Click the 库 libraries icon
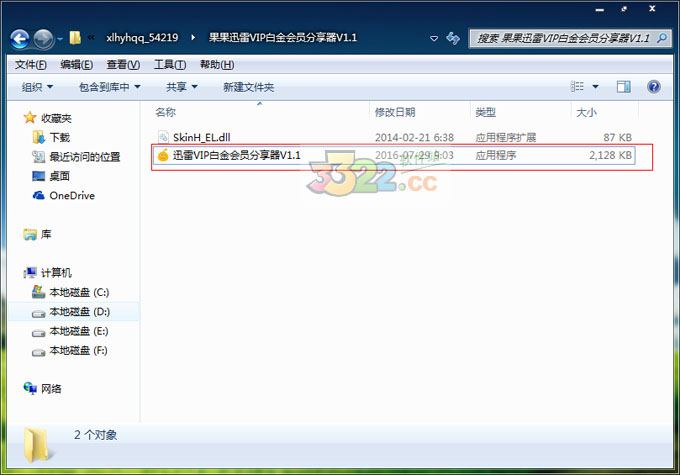680x475 pixels. click(x=30, y=235)
